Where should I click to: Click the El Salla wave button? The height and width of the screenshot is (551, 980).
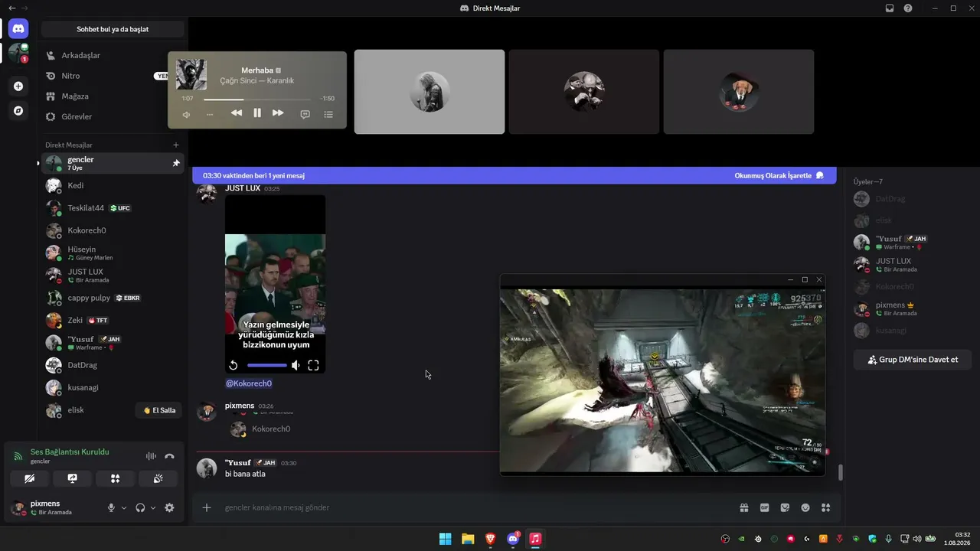pos(158,410)
